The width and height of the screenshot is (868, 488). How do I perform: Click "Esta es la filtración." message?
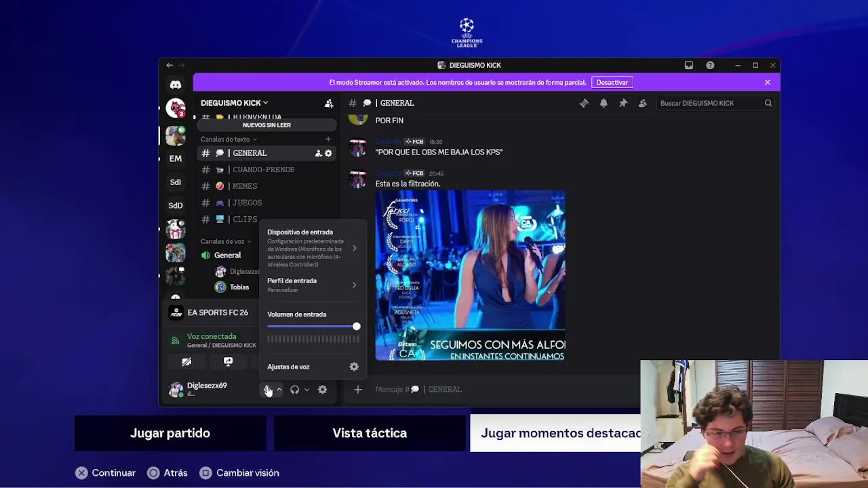click(x=408, y=184)
